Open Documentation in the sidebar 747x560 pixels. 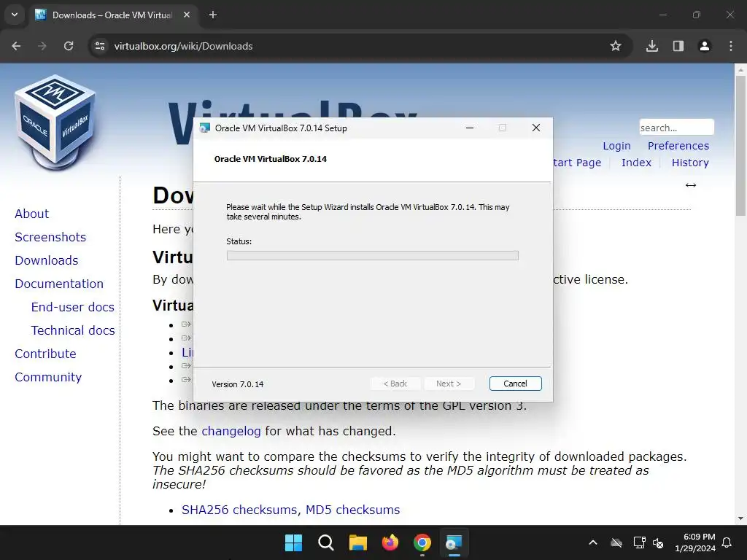[59, 284]
